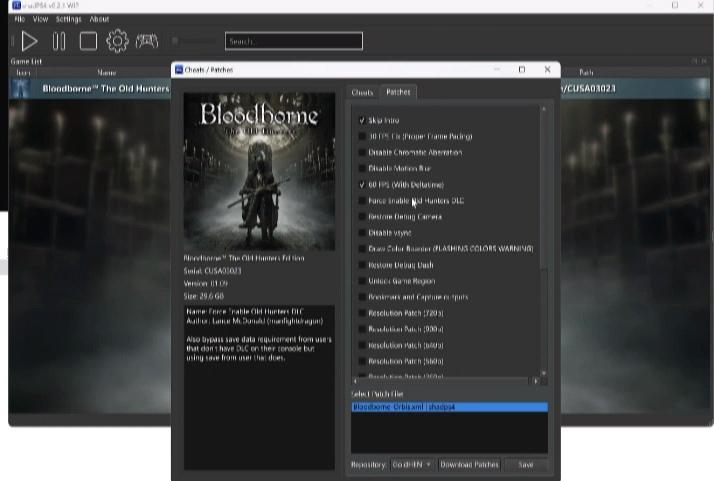The width and height of the screenshot is (714, 481).
Task: Select Bloodborne patch file in list
Action: pyautogui.click(x=449, y=407)
